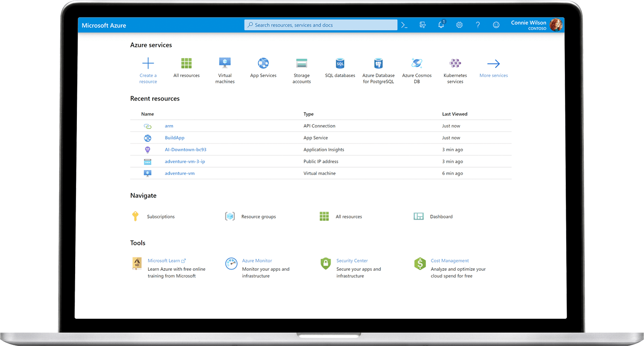Click the Application Insights type cell
Screen dimensions: 644x346
(x=324, y=150)
